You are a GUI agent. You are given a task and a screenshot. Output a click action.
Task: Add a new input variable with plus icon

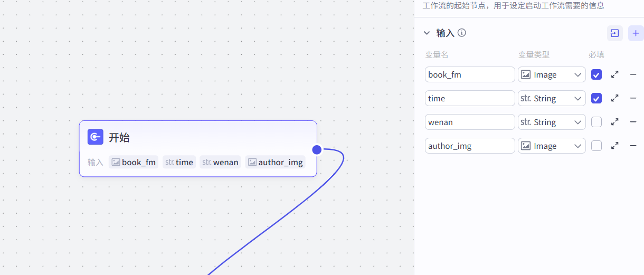(x=636, y=33)
